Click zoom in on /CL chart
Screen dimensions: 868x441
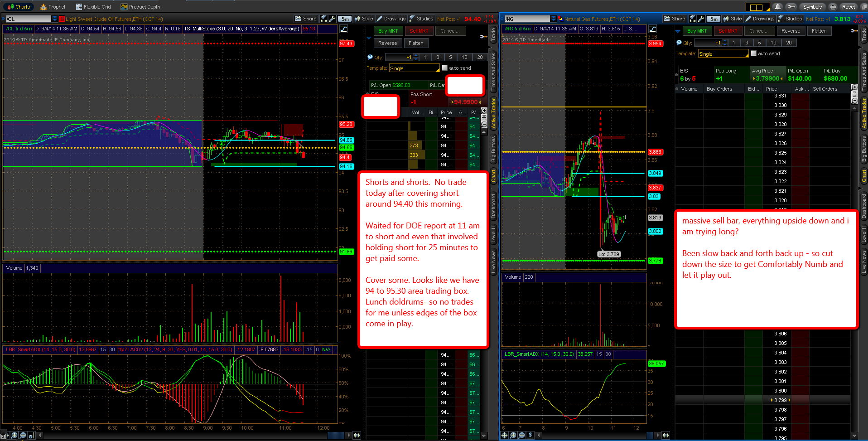point(14,435)
